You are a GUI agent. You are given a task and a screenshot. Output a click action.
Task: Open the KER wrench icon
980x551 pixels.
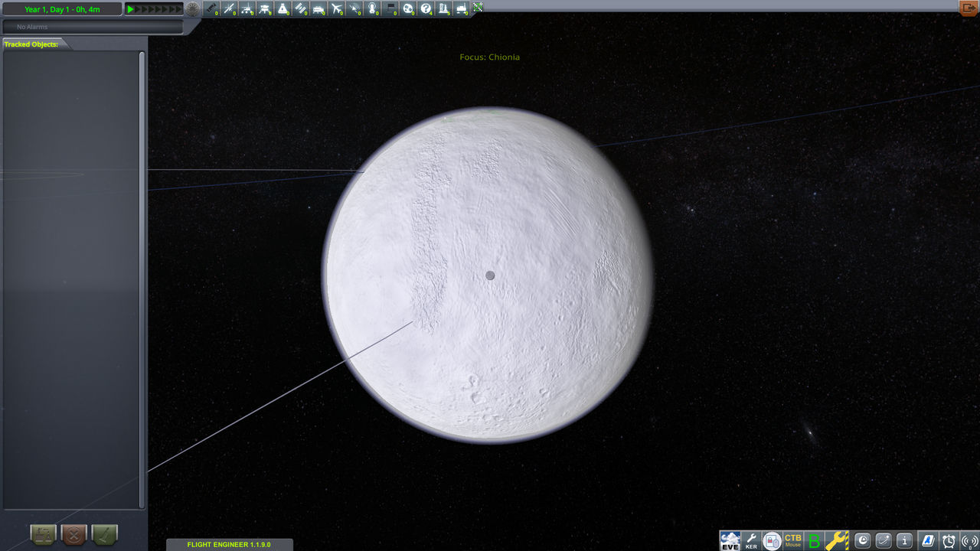pos(751,541)
